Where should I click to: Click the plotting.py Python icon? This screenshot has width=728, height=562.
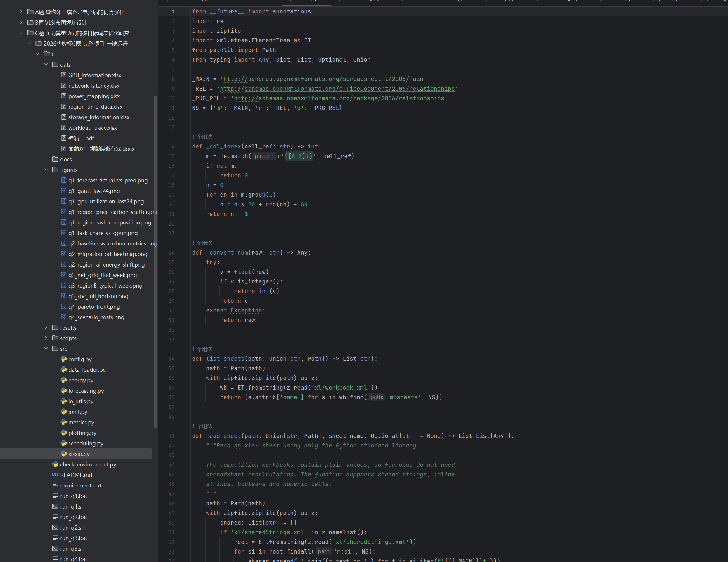[x=64, y=433]
